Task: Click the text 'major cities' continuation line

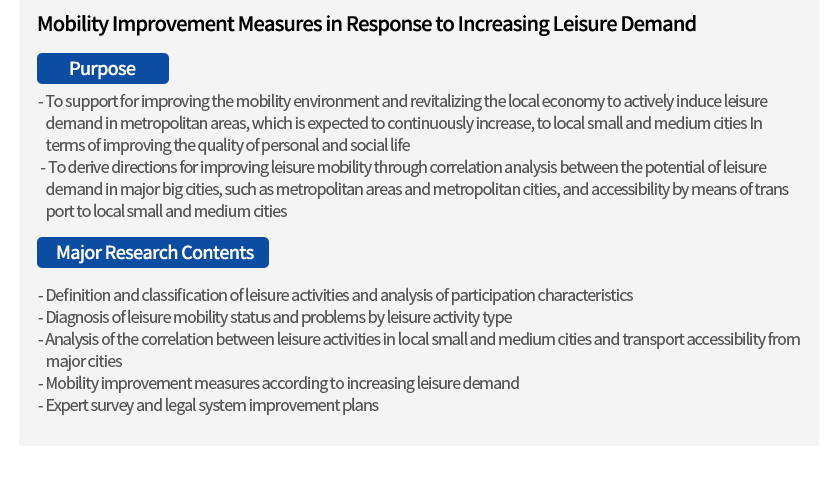Action: (x=84, y=361)
